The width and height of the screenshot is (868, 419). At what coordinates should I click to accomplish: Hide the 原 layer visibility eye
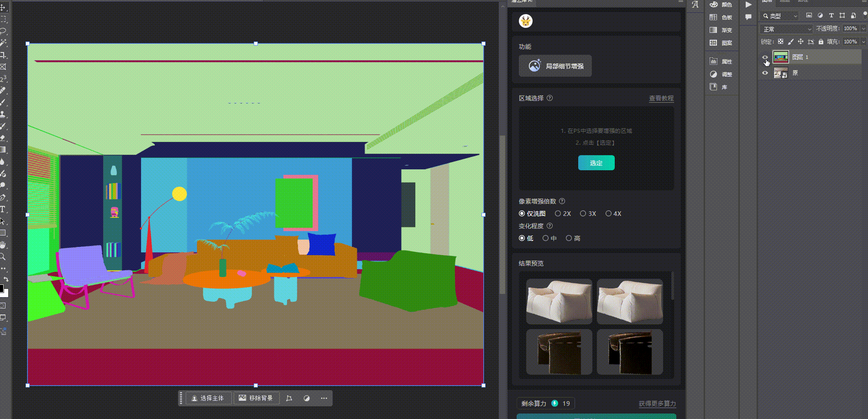765,73
